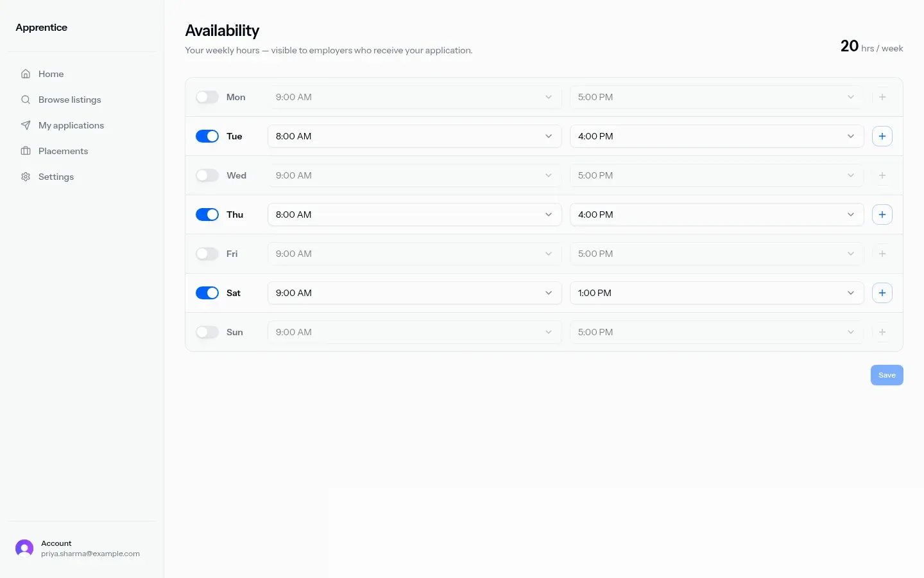Click the Apprentice logo text
The width and height of the screenshot is (924, 578).
click(x=42, y=28)
